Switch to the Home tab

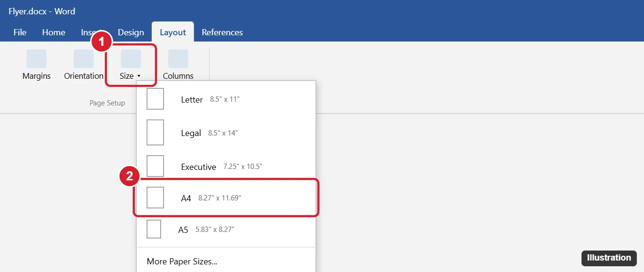point(53,32)
